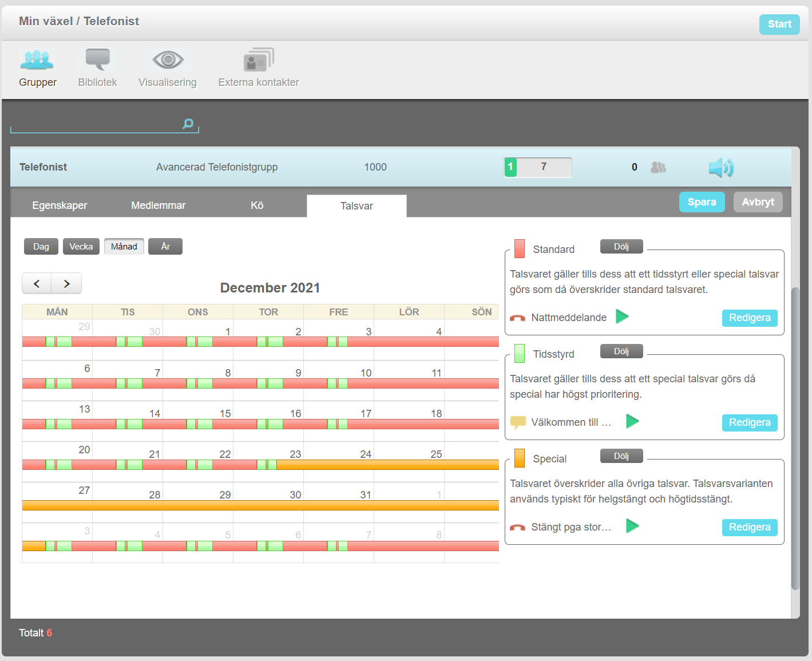The image size is (812, 661).
Task: Open Externa kontakter card icon
Action: coord(259,60)
